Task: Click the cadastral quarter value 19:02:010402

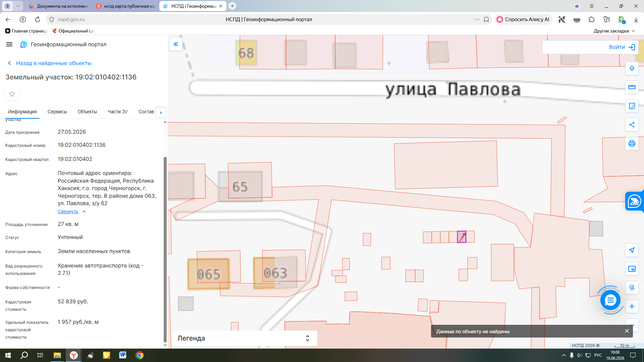Action: 75,159
